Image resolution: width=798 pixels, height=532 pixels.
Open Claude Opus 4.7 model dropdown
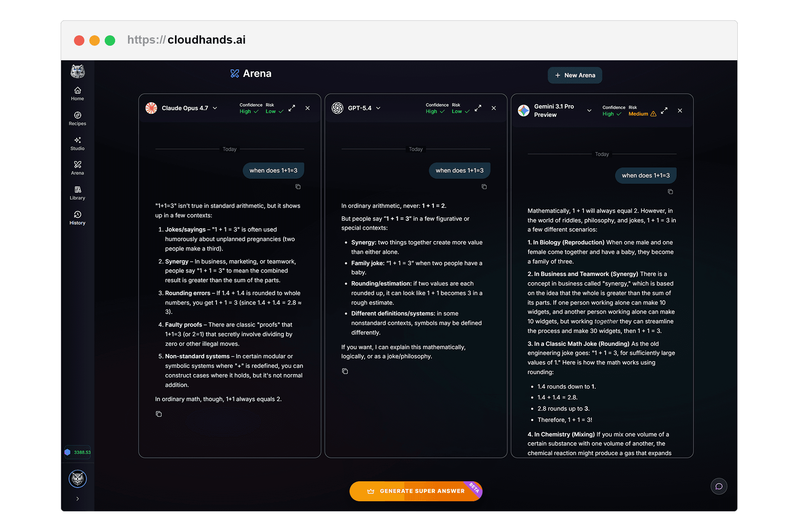(215, 108)
